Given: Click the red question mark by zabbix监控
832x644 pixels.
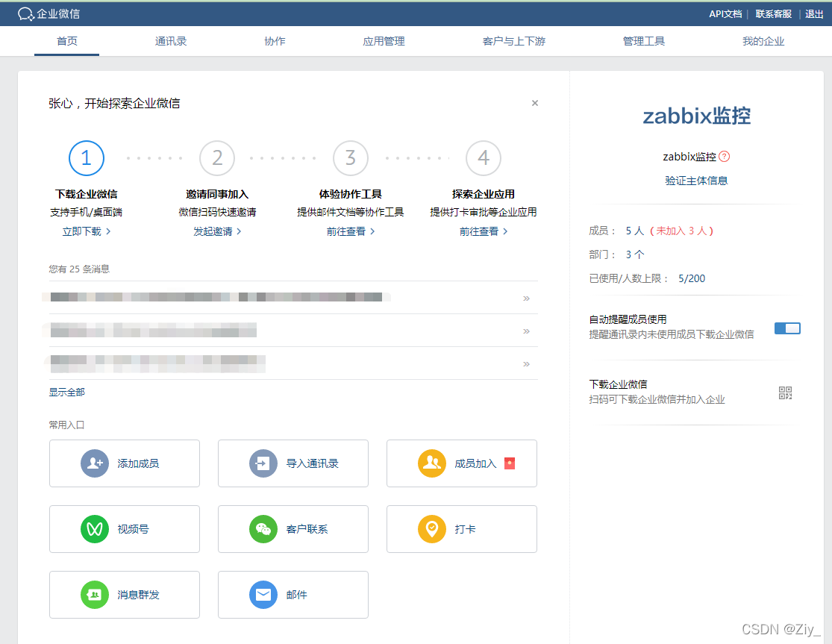Looking at the screenshot, I should [x=725, y=157].
